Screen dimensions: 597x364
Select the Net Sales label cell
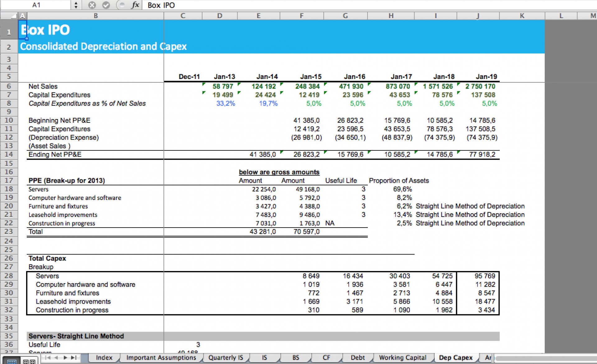point(43,86)
